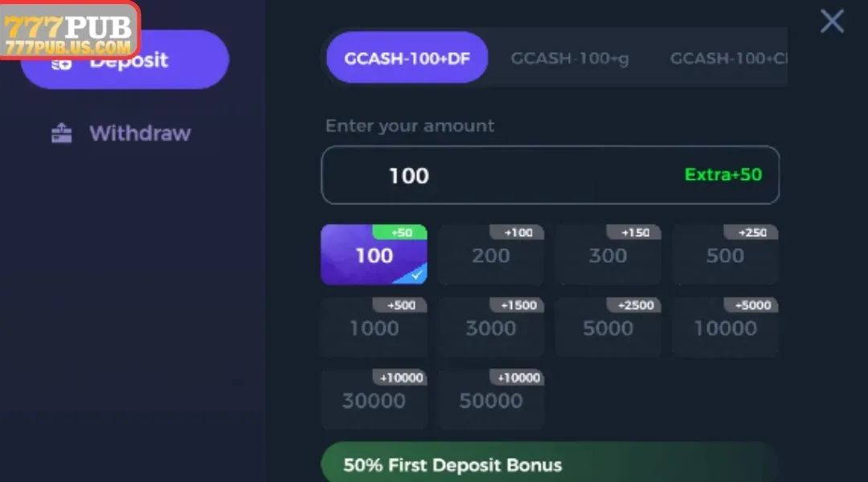
Task: Select the 500 amount option
Action: point(726,254)
